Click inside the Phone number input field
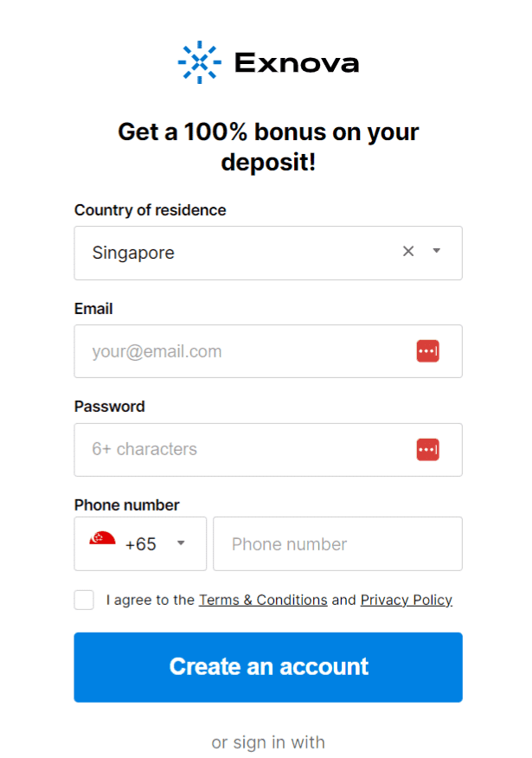This screenshot has width=532, height=758. (x=337, y=543)
